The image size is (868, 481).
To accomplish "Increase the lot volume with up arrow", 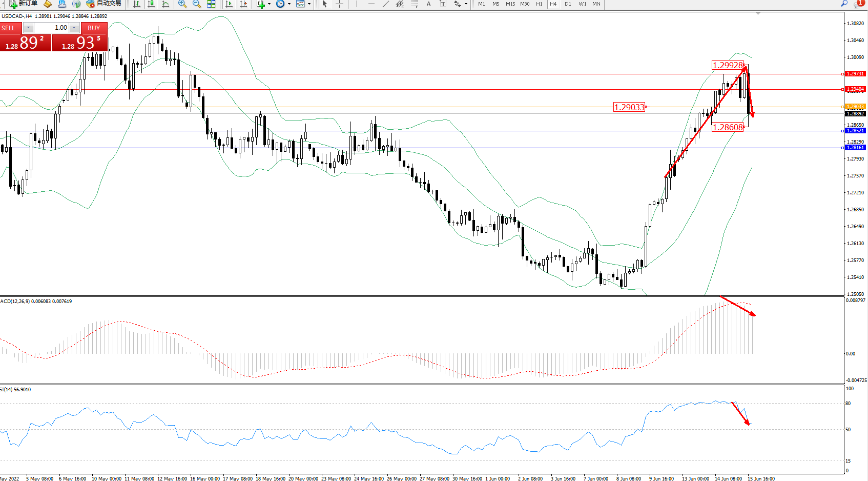I will (x=74, y=28).
